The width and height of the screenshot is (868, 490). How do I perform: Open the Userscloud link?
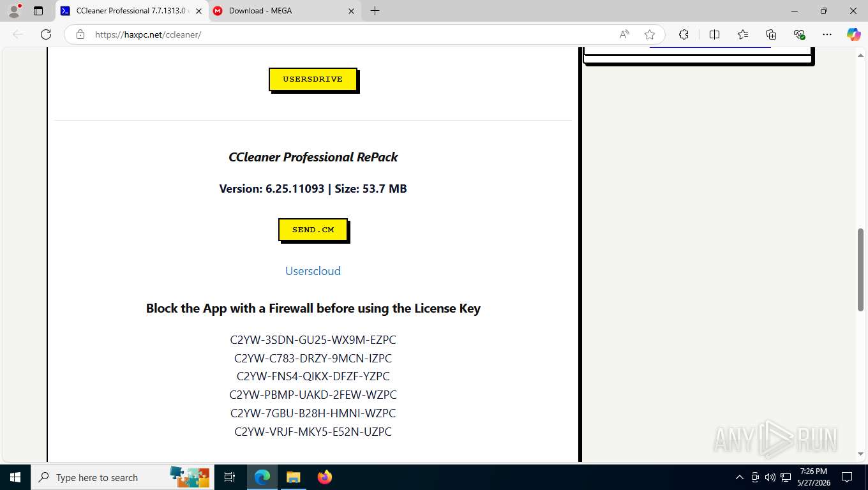pos(313,271)
